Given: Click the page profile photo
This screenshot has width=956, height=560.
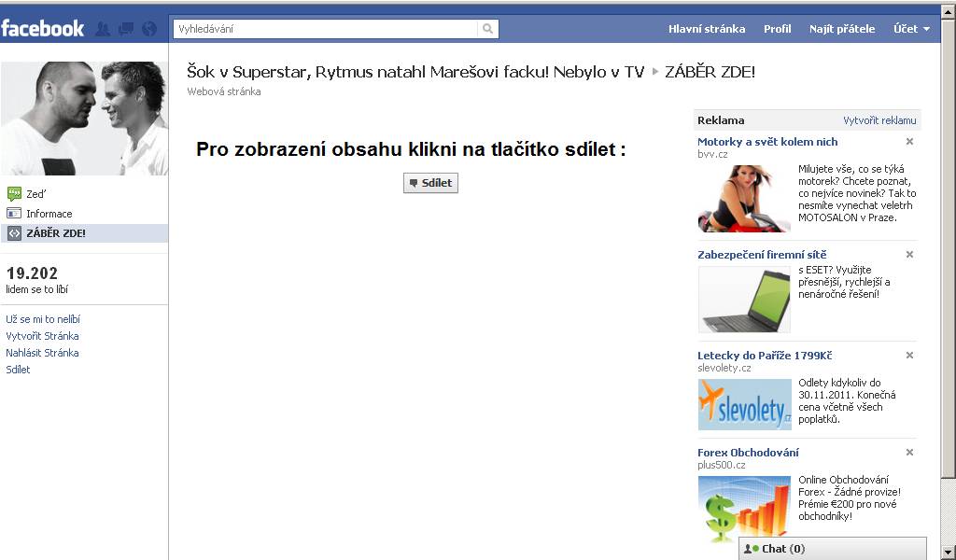Looking at the screenshot, I should coord(85,119).
